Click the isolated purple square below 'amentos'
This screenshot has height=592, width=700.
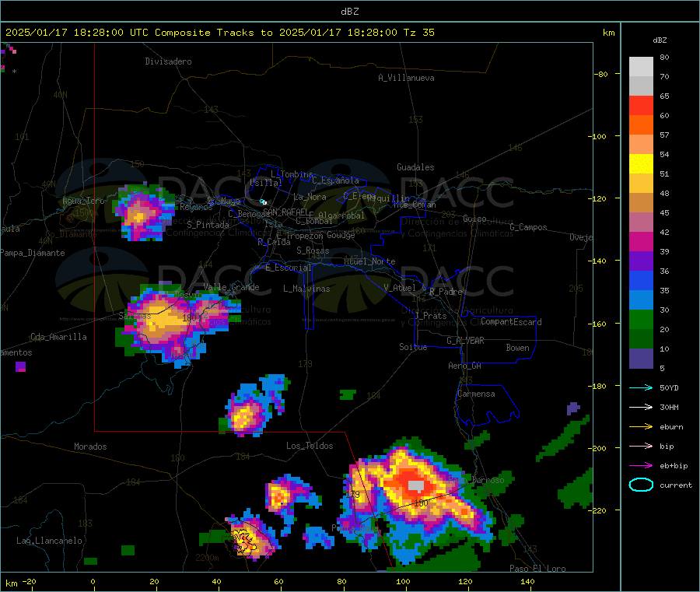tap(20, 366)
